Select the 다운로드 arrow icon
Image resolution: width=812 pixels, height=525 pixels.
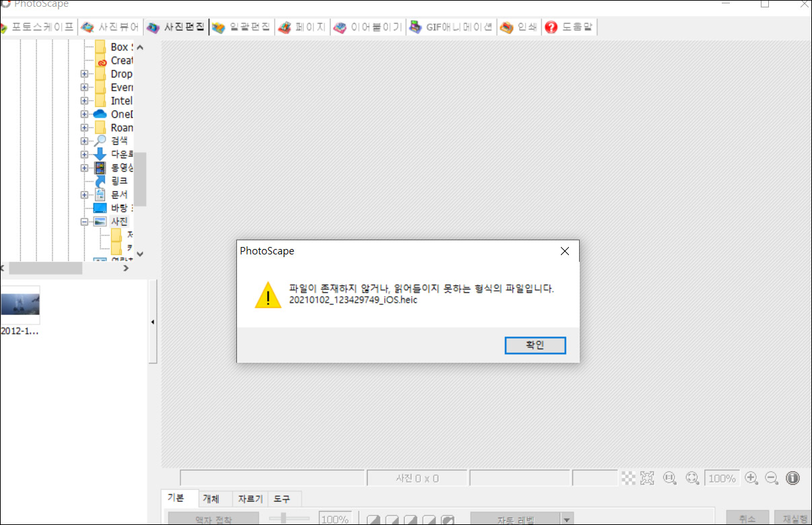click(100, 154)
